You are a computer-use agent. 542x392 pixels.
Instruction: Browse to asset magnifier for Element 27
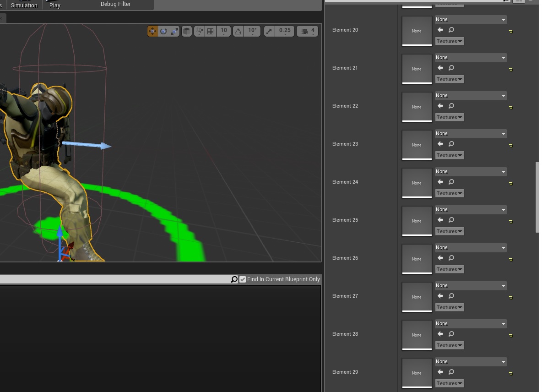[451, 296]
